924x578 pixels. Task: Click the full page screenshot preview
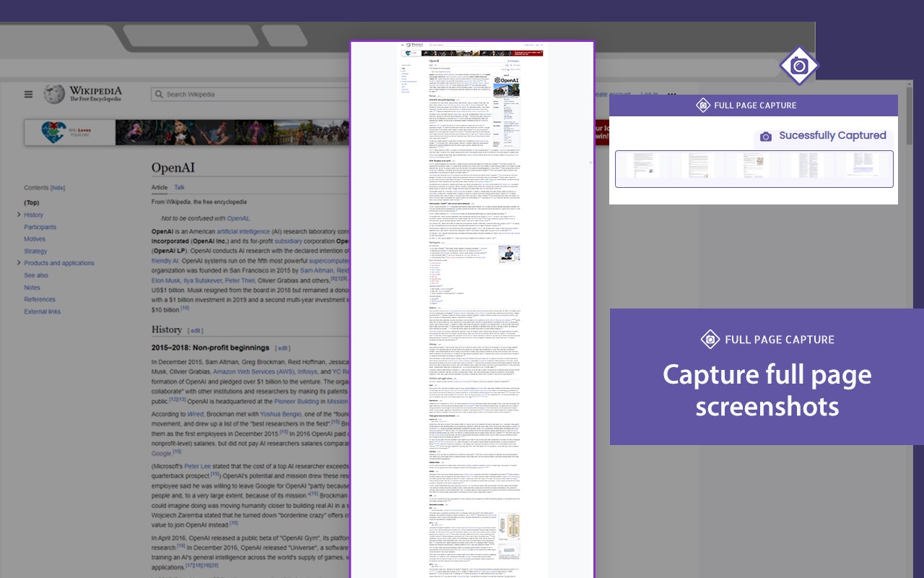[472, 309]
